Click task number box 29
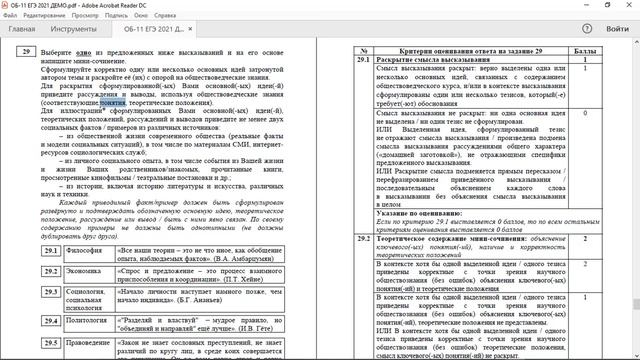Viewport: 640px width, 360px height. pyautogui.click(x=26, y=52)
